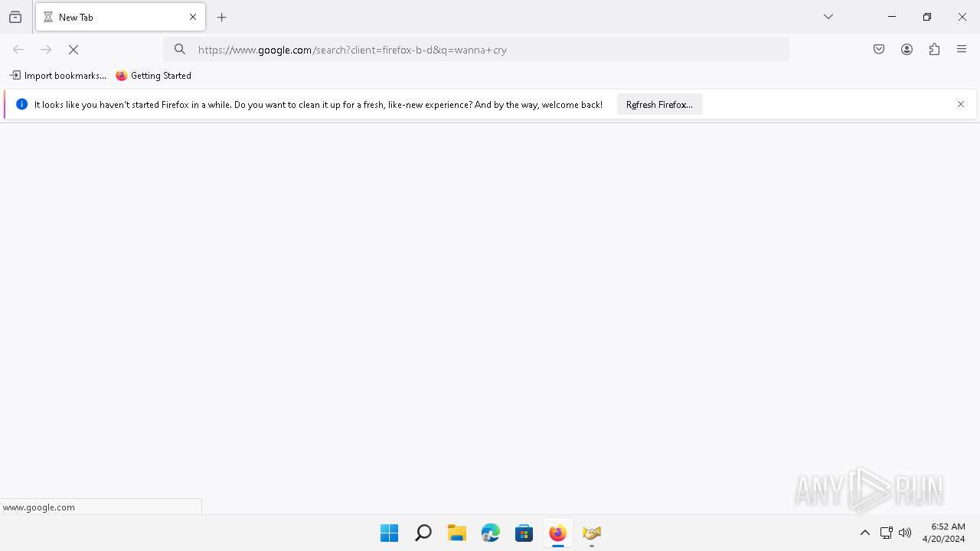This screenshot has height=551, width=980.
Task: Open the Save to Pocket icon
Action: [879, 50]
